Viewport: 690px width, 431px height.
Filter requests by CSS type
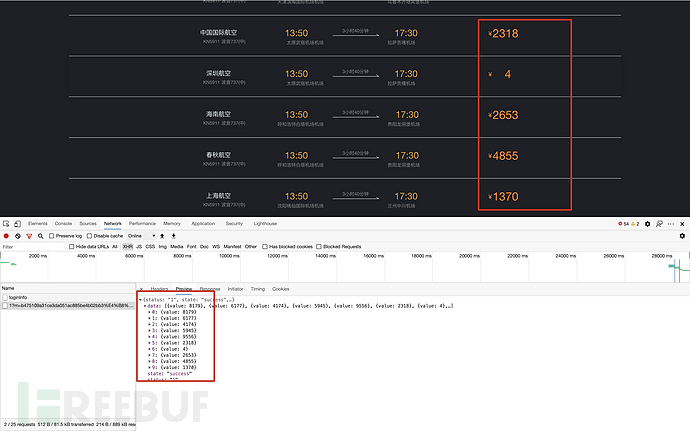click(150, 247)
